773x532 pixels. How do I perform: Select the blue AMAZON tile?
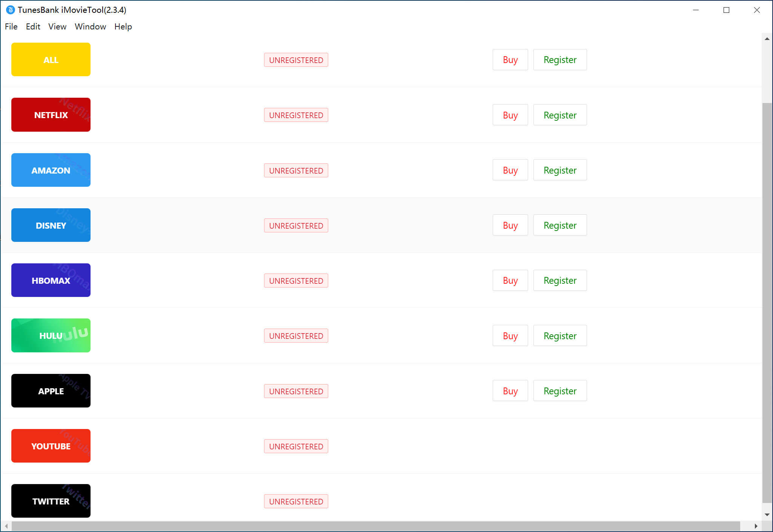point(51,170)
